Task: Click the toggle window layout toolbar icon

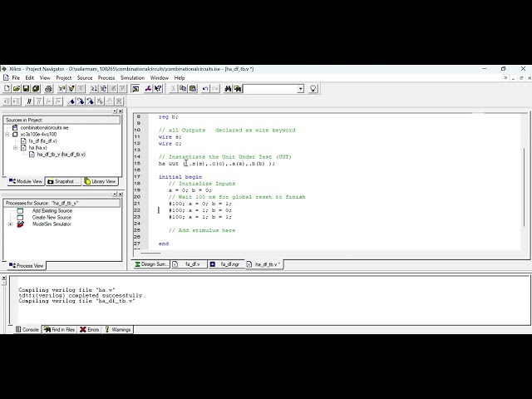Action: coord(135,89)
